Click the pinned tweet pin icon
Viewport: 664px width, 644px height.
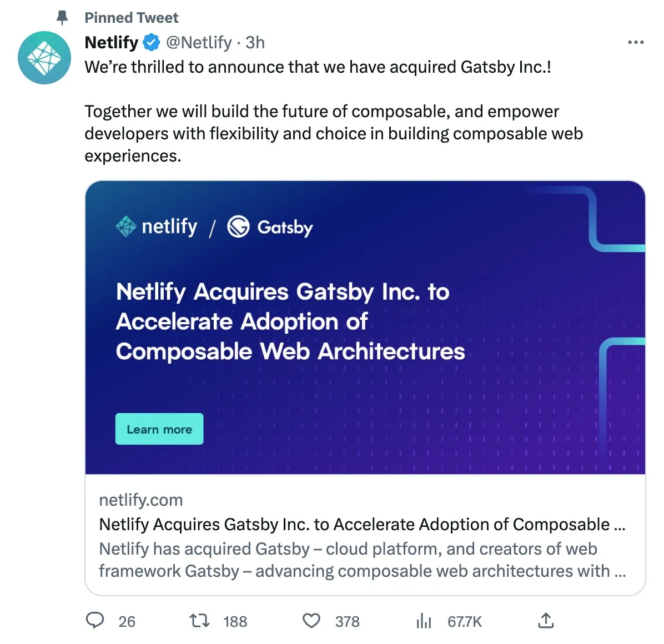[x=63, y=17]
